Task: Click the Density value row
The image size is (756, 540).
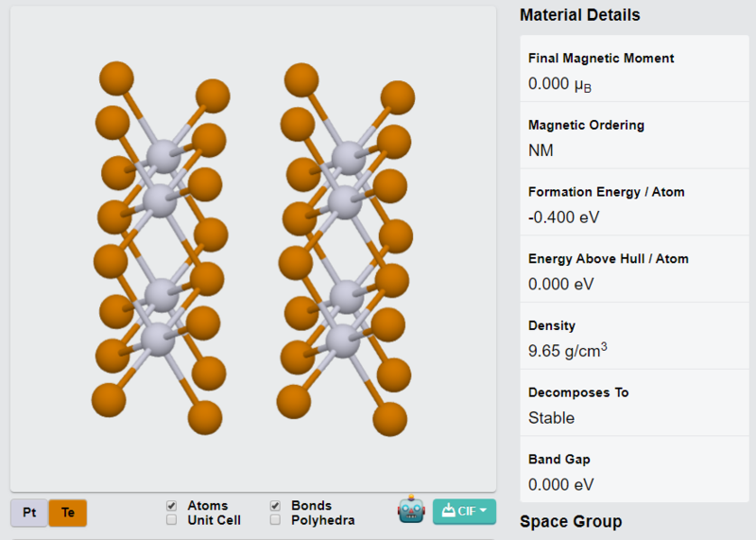Action: (634, 337)
